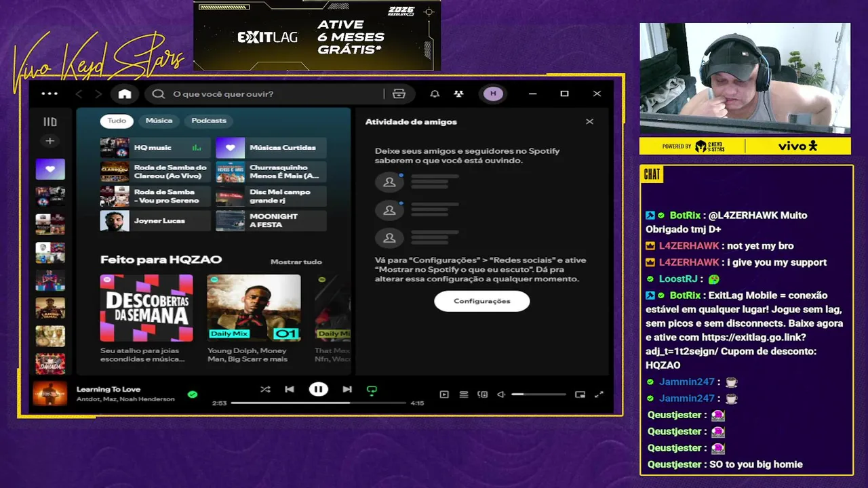Toggle the green repeat button

[372, 390]
